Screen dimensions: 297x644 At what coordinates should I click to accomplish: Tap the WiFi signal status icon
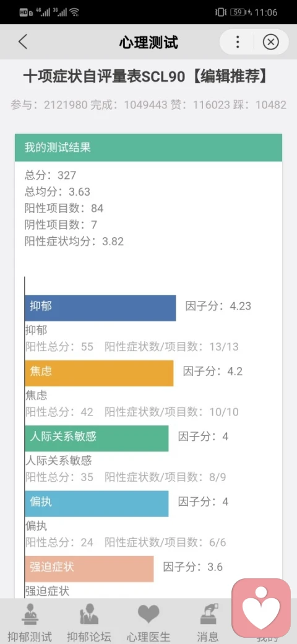[x=74, y=12]
